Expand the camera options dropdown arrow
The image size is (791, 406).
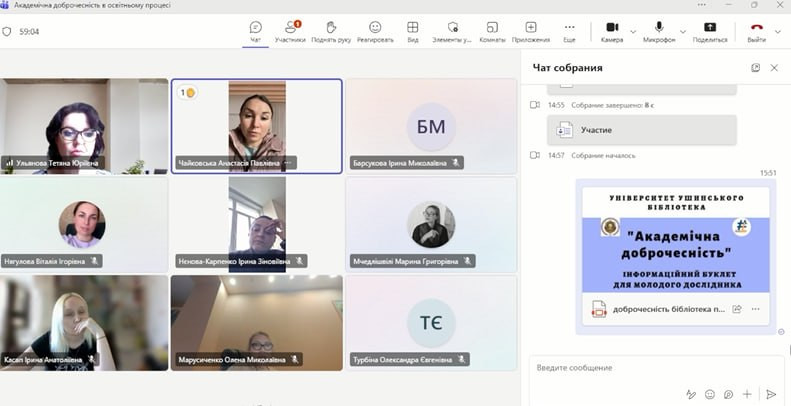[x=633, y=31]
